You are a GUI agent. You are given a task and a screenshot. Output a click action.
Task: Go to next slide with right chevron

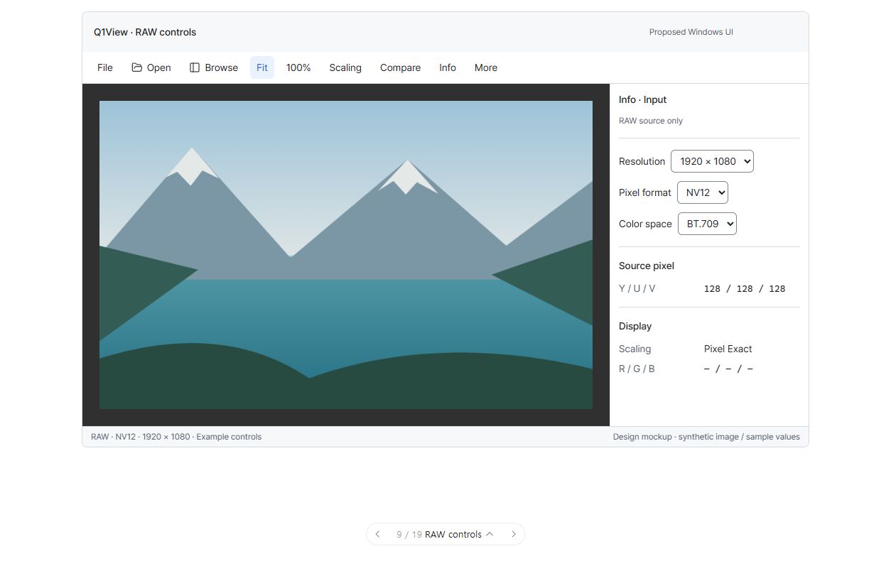[x=514, y=534]
